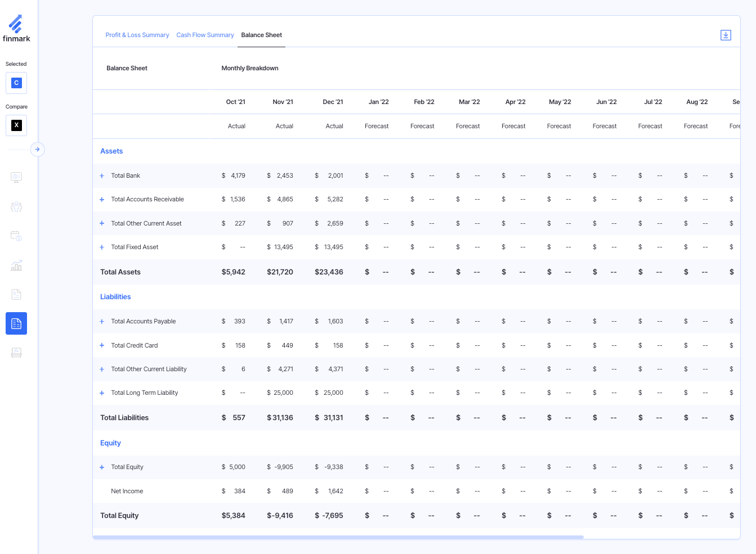
Task: Click the finmark logo
Action: pyautogui.click(x=16, y=26)
